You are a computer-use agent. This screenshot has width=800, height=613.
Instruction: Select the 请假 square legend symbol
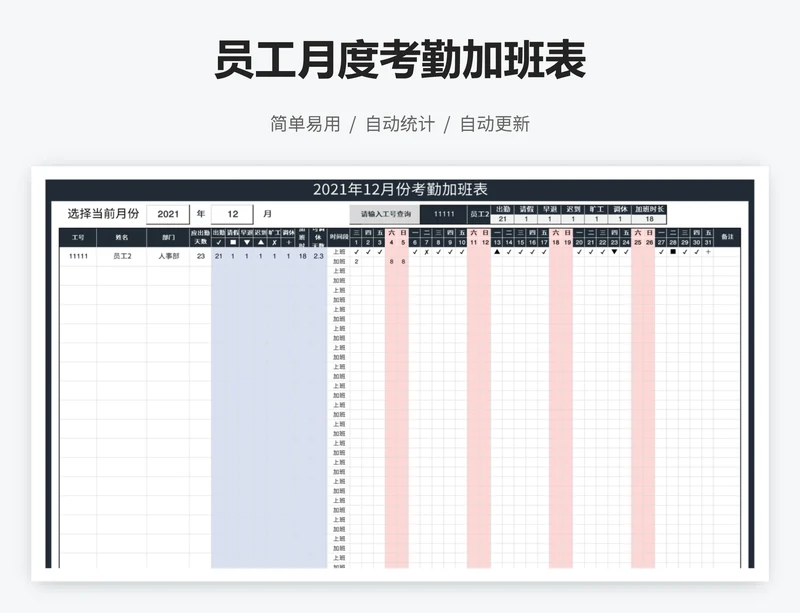coord(233,242)
